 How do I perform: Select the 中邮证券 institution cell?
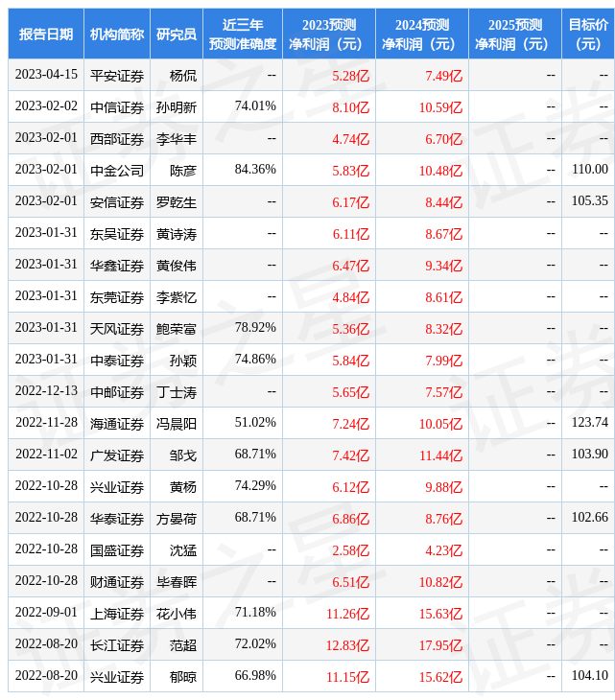[117, 392]
